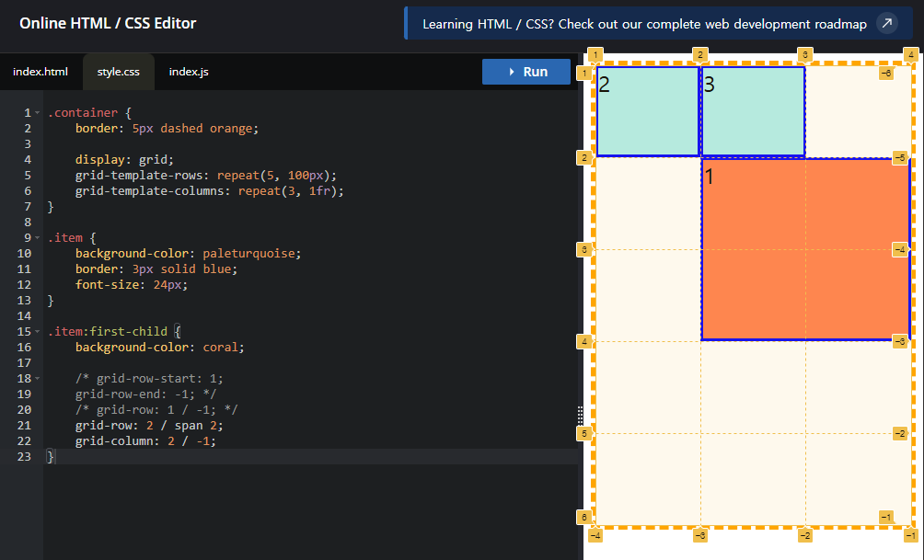Collapse the .item rule fold arrow on line 9
The height and width of the screenshot is (560, 924).
pyautogui.click(x=37, y=238)
